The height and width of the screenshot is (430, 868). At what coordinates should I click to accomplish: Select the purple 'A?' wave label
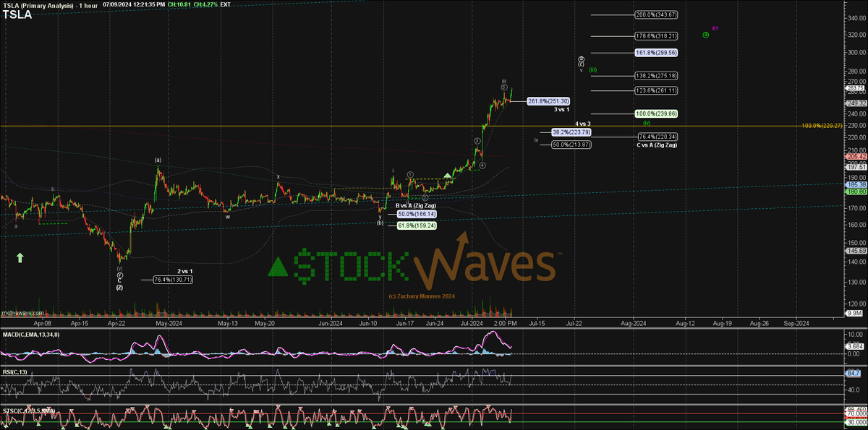tap(715, 28)
